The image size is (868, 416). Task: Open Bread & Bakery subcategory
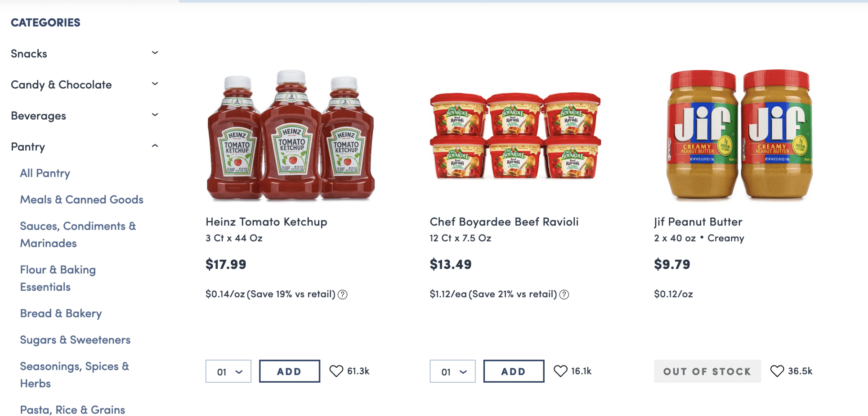click(x=61, y=313)
